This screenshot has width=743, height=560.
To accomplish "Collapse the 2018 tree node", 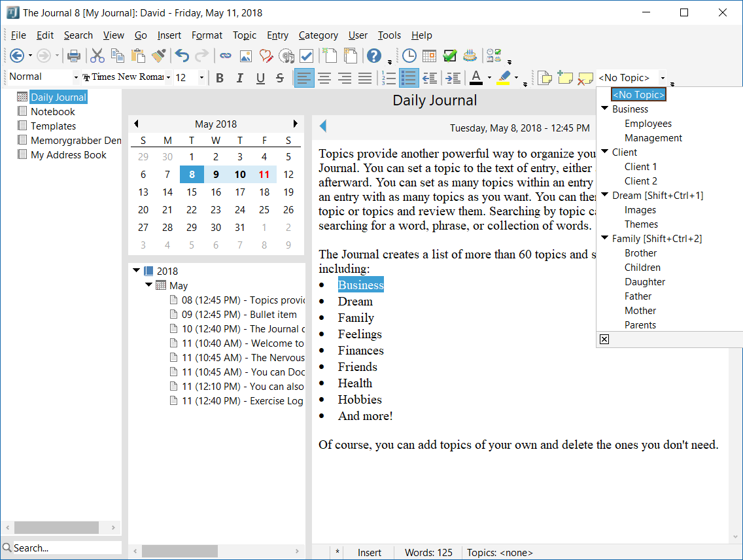I will click(137, 270).
